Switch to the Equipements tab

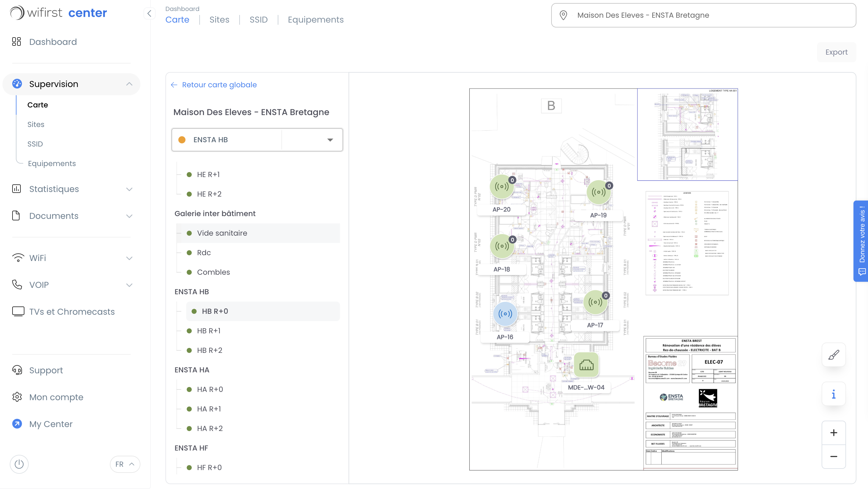tap(315, 20)
